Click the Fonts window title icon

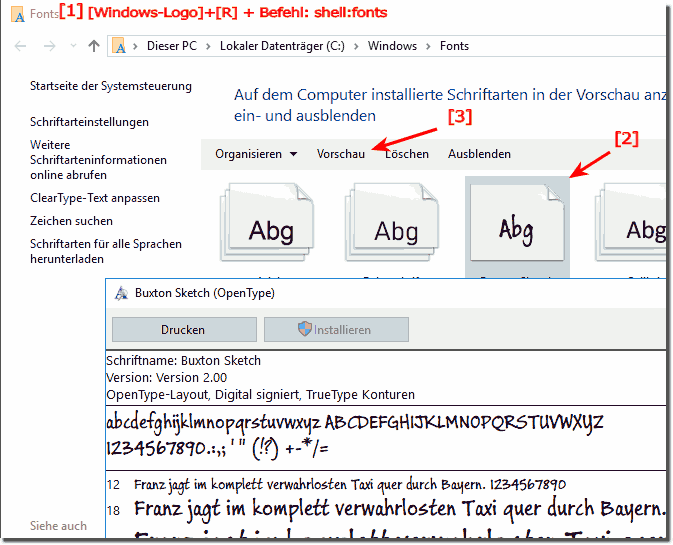pos(18,14)
